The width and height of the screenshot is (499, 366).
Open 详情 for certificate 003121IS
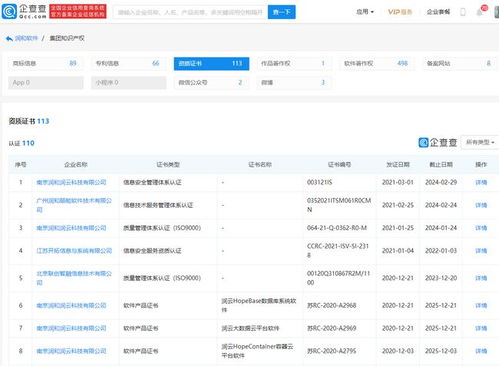pos(481,182)
